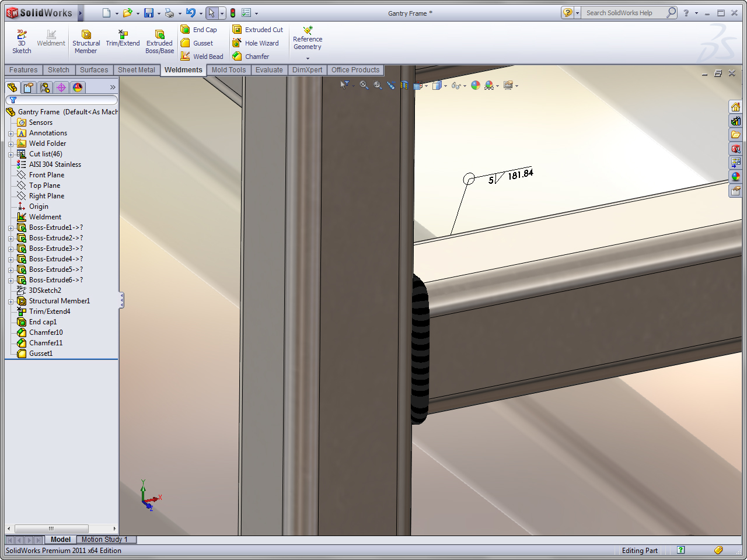Select Gusset1 in the feature tree
This screenshot has width=747, height=560.
point(41,353)
